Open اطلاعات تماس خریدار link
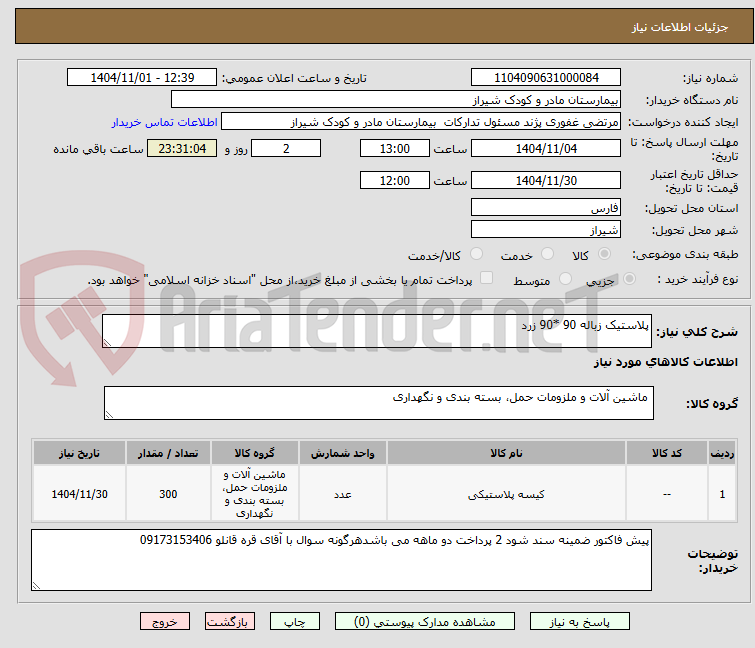755x648 pixels. click(165, 122)
